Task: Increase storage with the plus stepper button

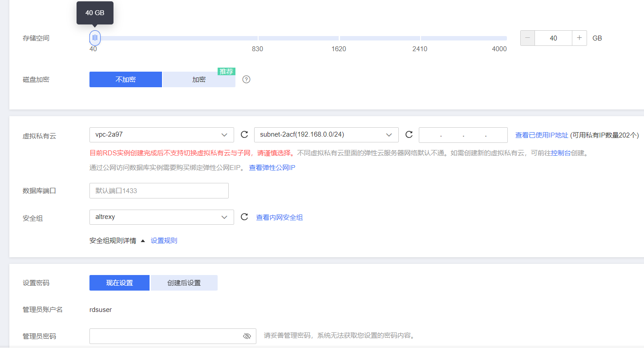Action: 579,38
